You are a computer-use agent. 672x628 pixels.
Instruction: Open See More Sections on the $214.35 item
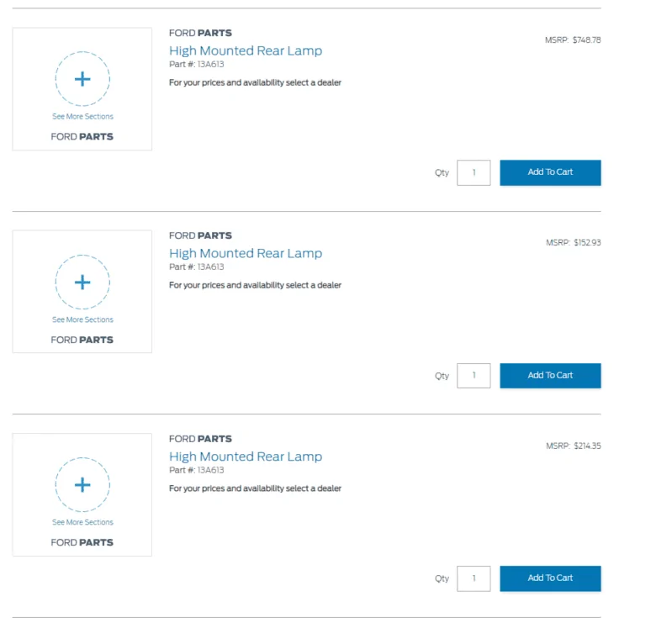(82, 522)
